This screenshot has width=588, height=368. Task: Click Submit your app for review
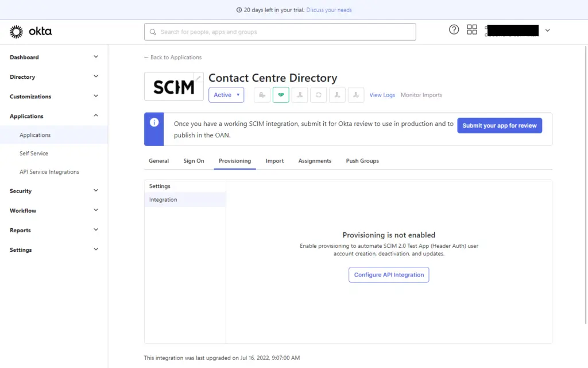tap(499, 125)
